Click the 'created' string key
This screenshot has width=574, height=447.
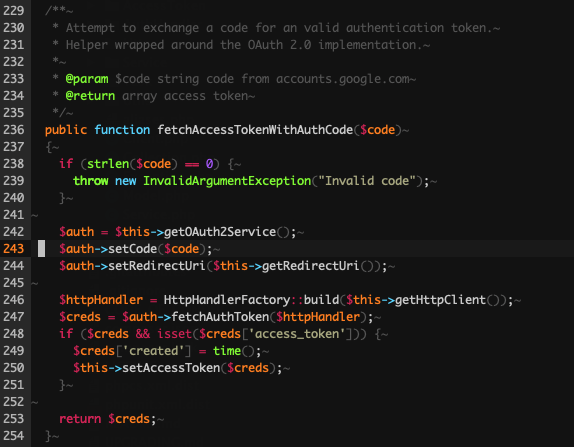[153, 351]
